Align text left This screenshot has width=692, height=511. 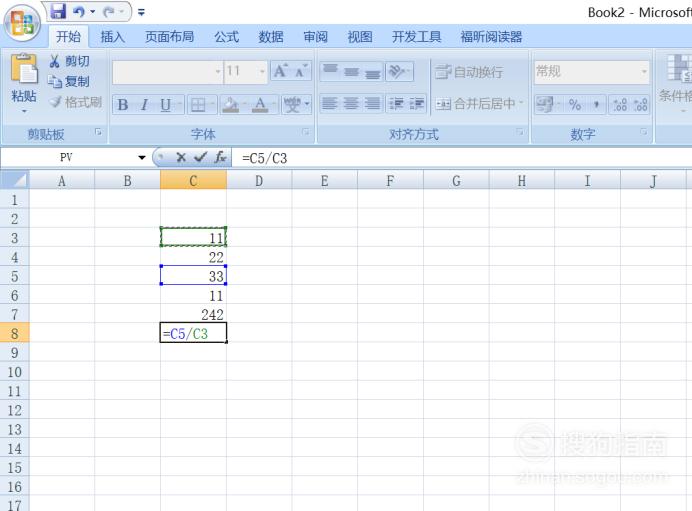[x=330, y=104]
